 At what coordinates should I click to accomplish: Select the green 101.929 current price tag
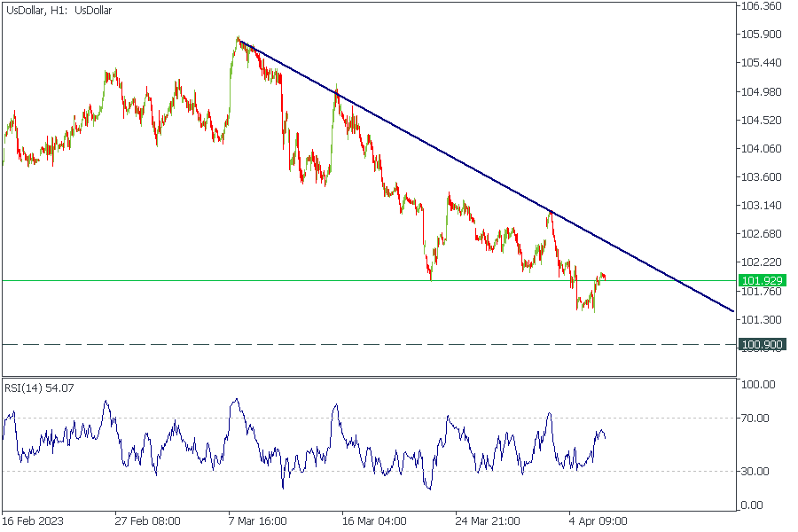(761, 280)
